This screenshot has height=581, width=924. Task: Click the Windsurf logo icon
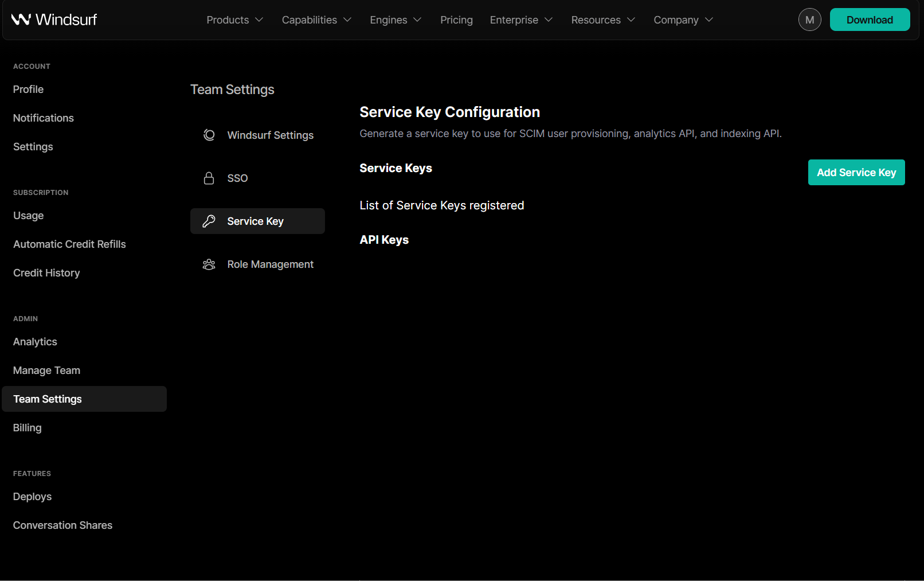tap(21, 20)
